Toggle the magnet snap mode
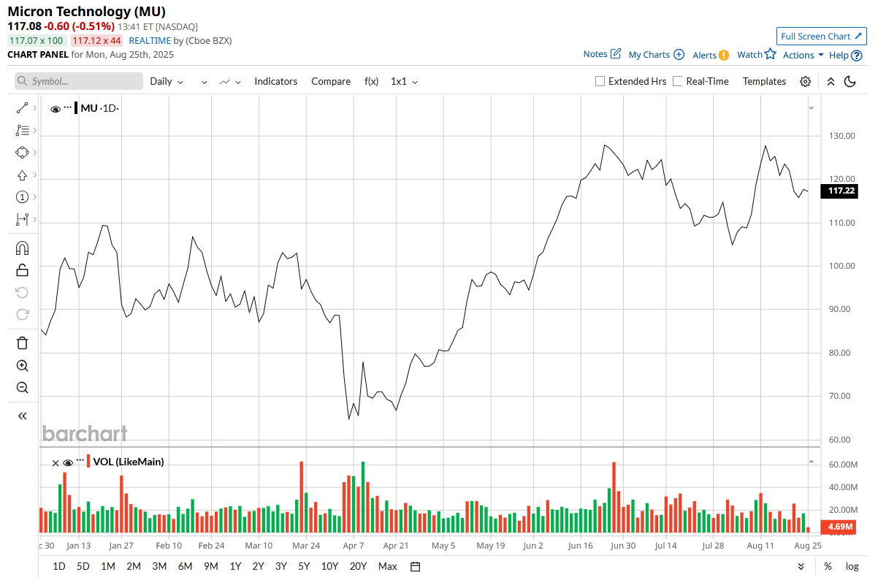Image resolution: width=878 pixels, height=588 pixels. (22, 248)
